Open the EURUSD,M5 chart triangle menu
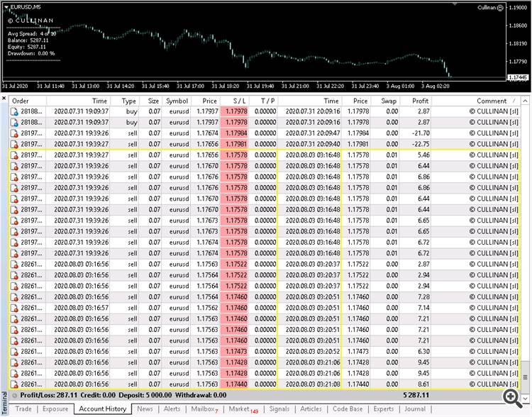Screen dimensions: 532x417 coord(6,7)
